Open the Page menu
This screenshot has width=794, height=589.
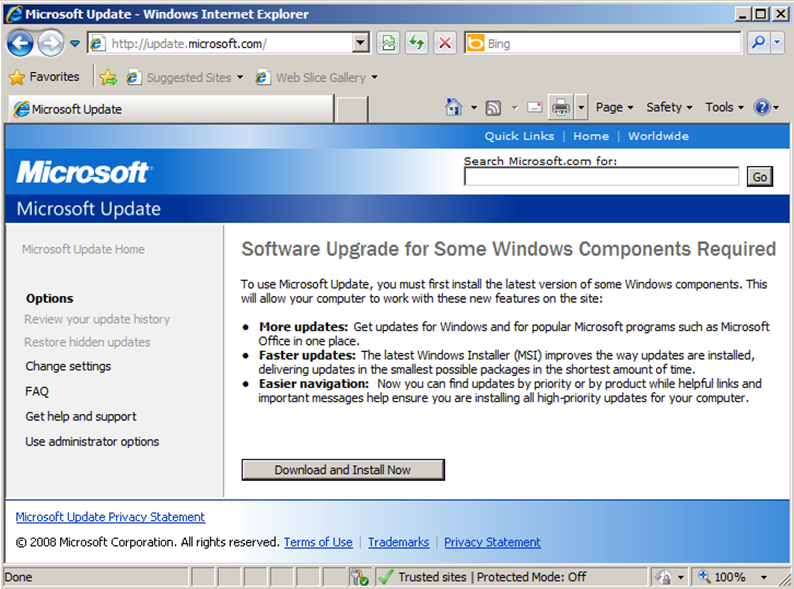(x=614, y=107)
